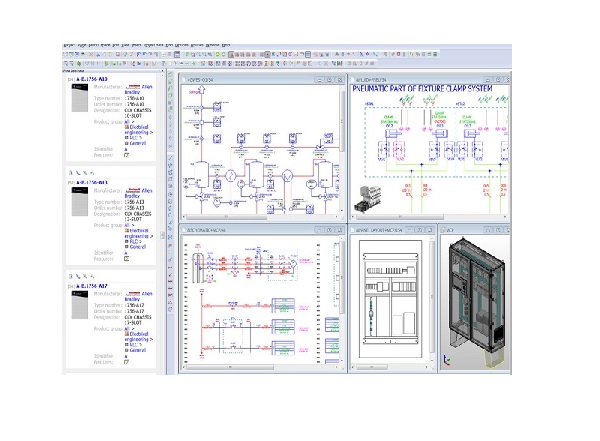Open the Help menu at the end of the menu bar

pyautogui.click(x=226, y=46)
